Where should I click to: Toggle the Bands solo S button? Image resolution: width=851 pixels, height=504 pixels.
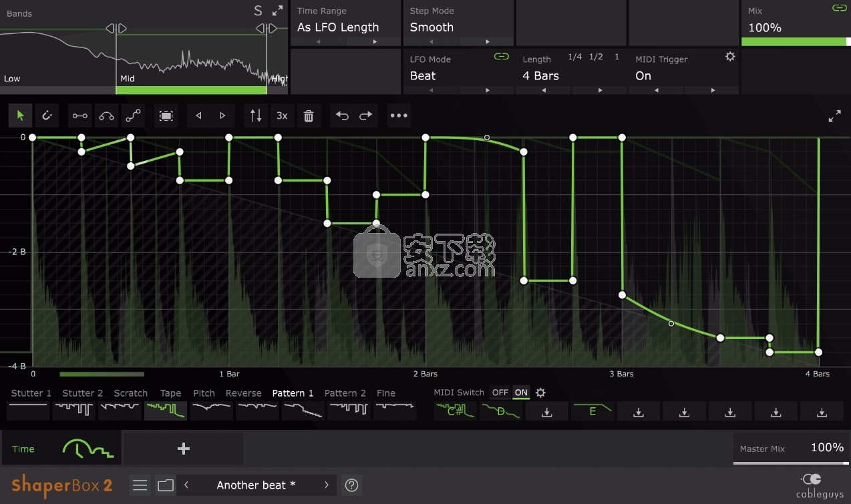[258, 11]
